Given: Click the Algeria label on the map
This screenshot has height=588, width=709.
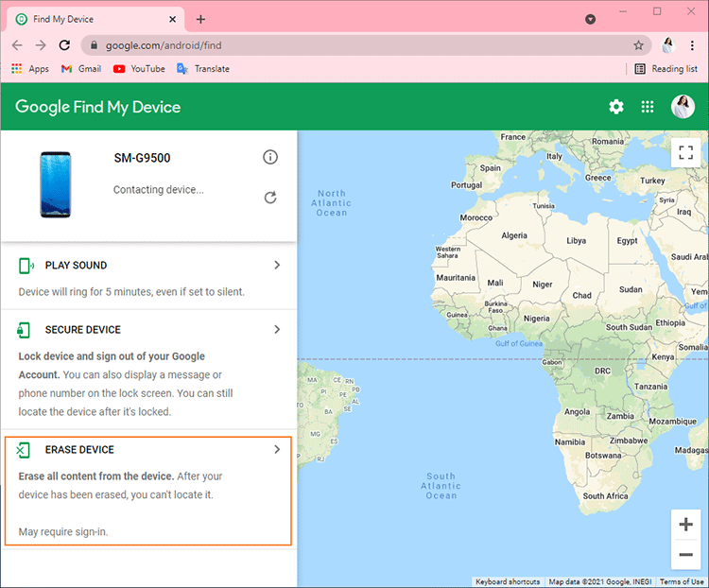Looking at the screenshot, I should pos(514,235).
